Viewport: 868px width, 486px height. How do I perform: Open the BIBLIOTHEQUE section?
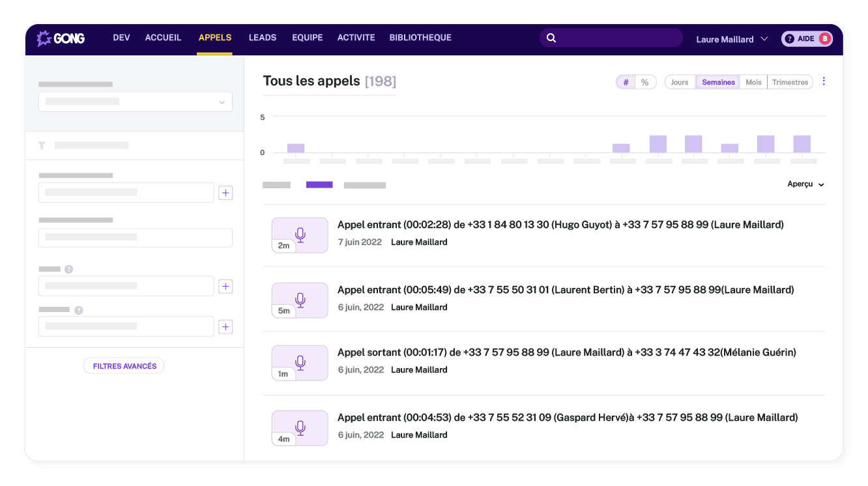(420, 38)
